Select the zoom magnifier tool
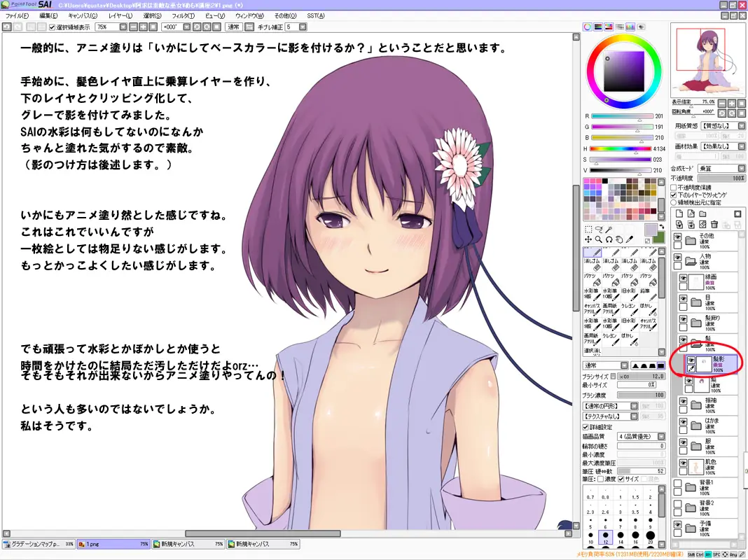 coord(599,239)
